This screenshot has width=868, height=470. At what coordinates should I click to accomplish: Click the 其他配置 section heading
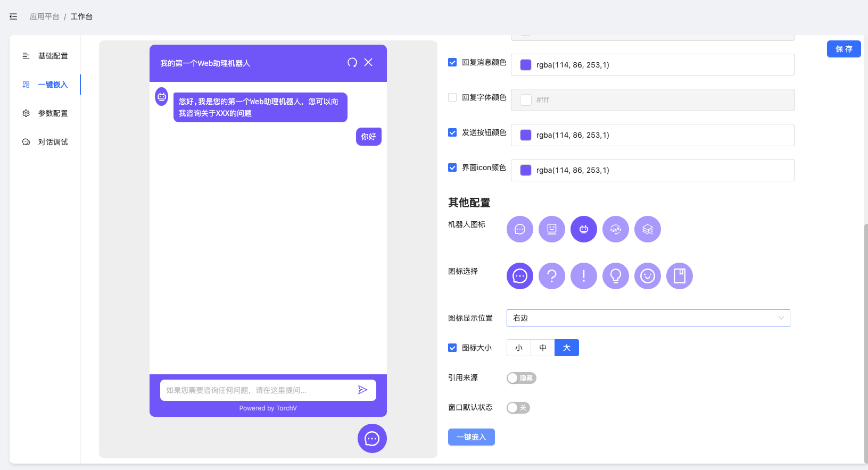(x=469, y=203)
